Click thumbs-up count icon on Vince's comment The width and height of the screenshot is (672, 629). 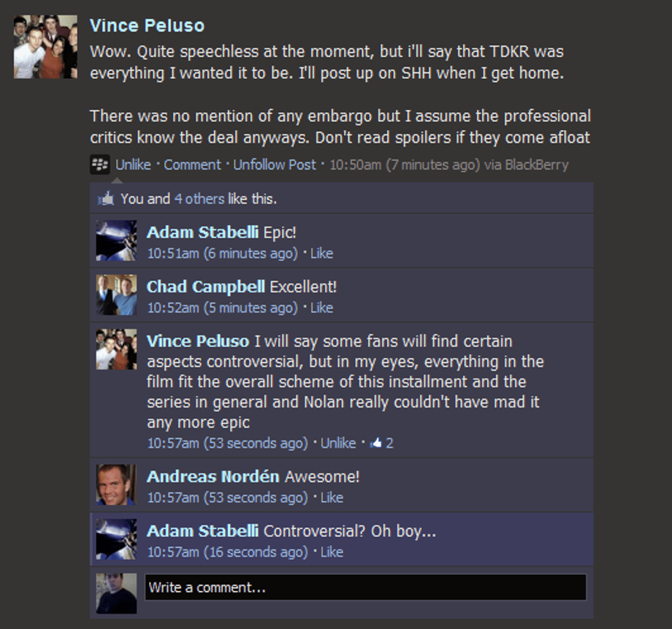[x=377, y=443]
